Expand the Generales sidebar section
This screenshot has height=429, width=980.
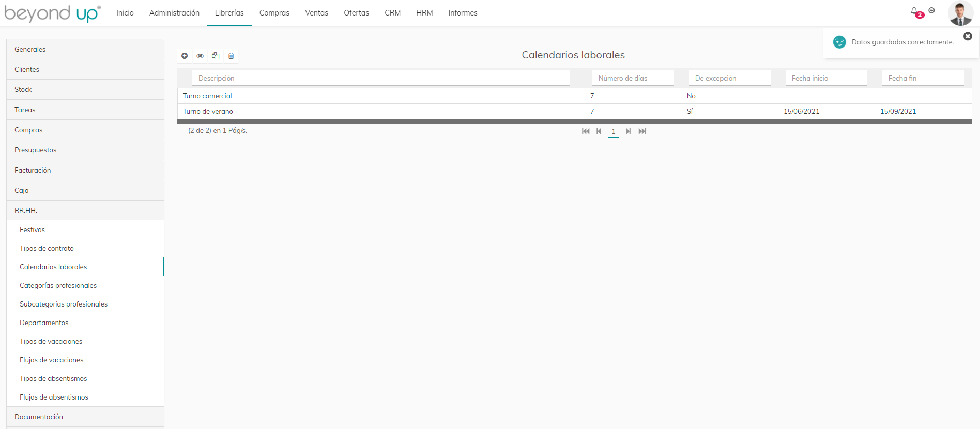[85, 49]
